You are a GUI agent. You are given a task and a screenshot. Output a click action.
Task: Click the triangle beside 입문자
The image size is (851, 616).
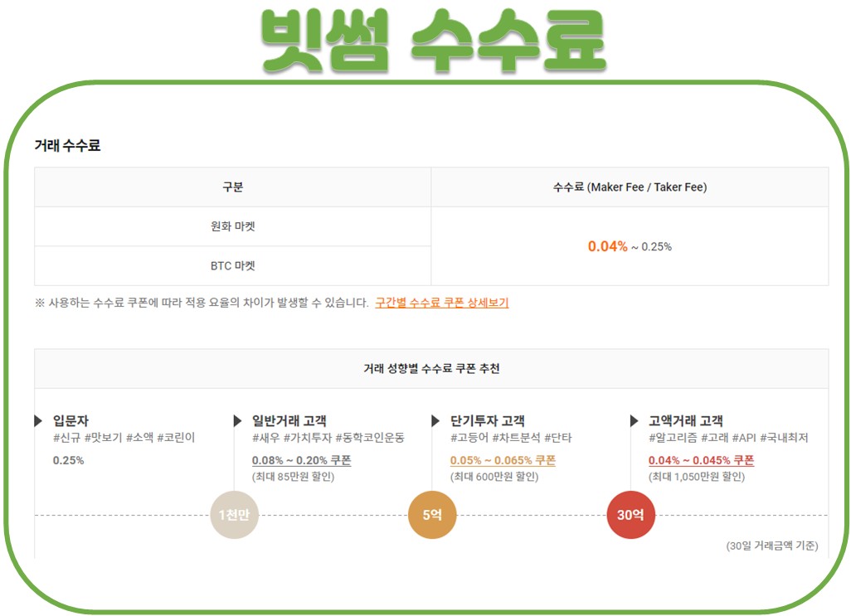pyautogui.click(x=38, y=421)
